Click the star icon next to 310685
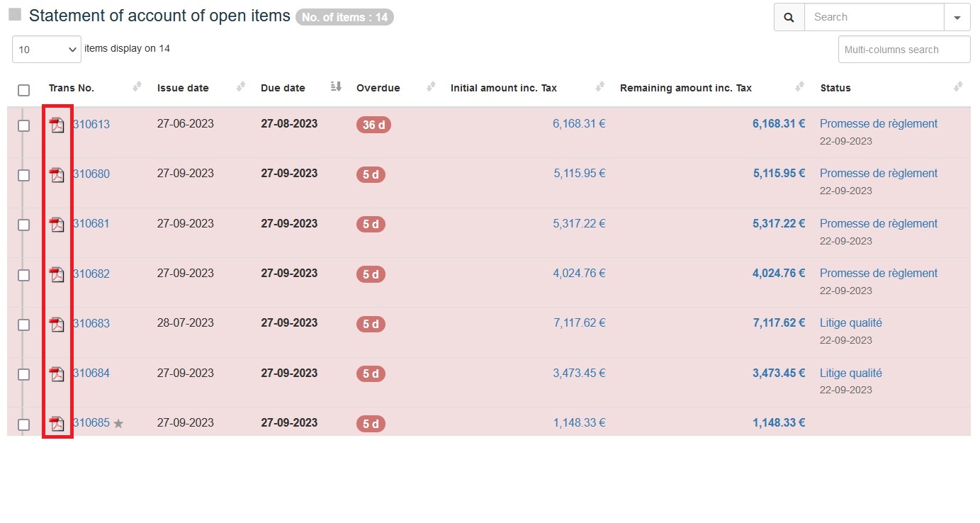Viewport: 980px width, 523px height. pos(118,424)
